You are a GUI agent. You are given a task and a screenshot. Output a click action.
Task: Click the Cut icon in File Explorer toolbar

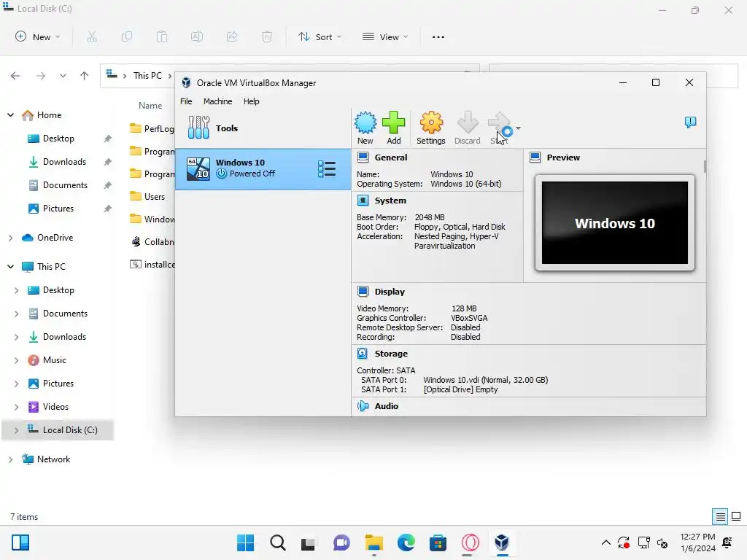[x=92, y=36]
